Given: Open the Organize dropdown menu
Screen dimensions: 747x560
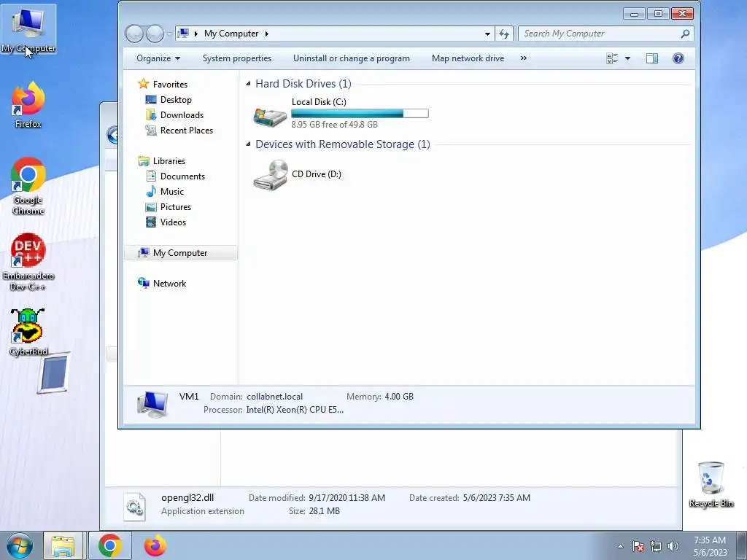Looking at the screenshot, I should (158, 58).
